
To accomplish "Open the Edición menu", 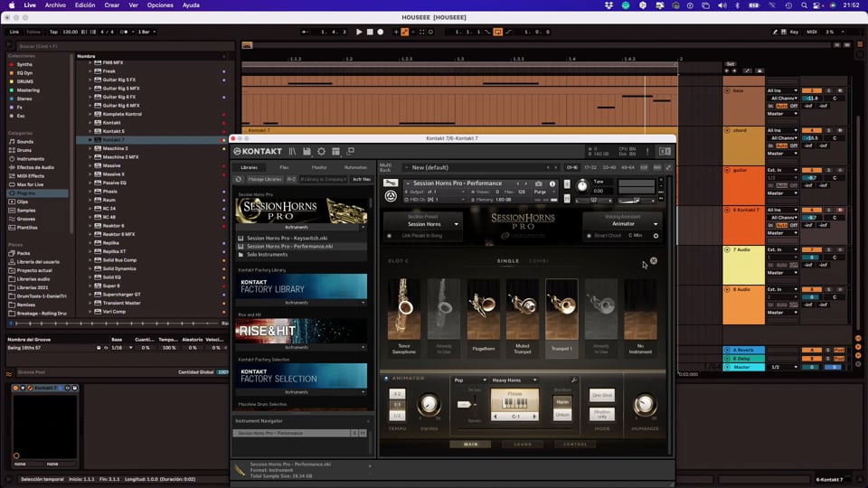I will point(85,5).
